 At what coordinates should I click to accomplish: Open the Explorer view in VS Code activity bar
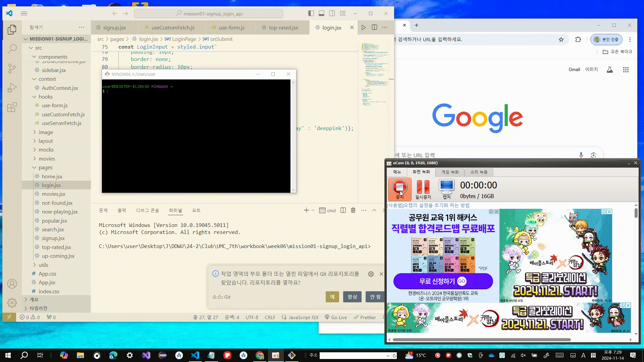(x=12, y=29)
